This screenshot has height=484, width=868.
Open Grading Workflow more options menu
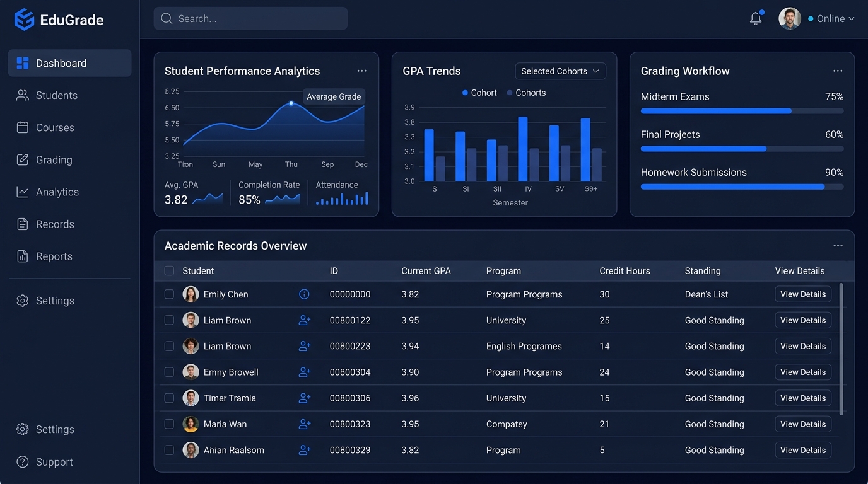(838, 71)
